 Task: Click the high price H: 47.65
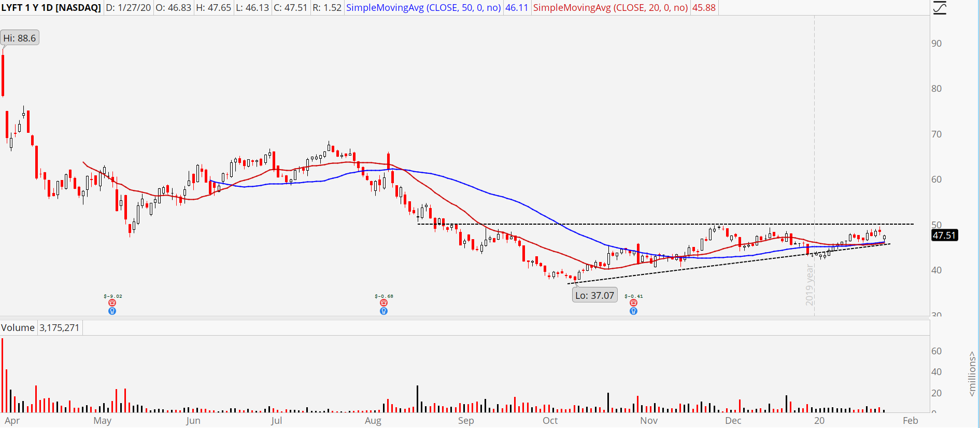[214, 8]
